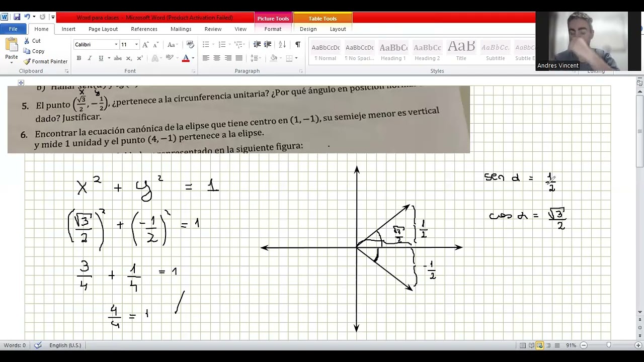Click Shading paint bucket icon
This screenshot has width=644, height=362.
274,58
